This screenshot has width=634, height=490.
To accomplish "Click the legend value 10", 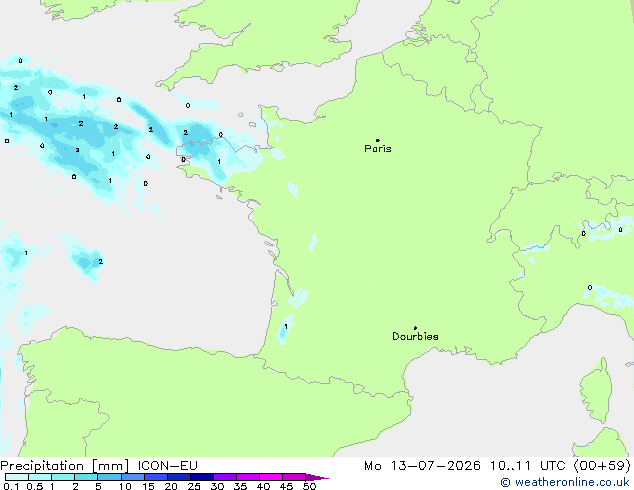I will [125, 486].
